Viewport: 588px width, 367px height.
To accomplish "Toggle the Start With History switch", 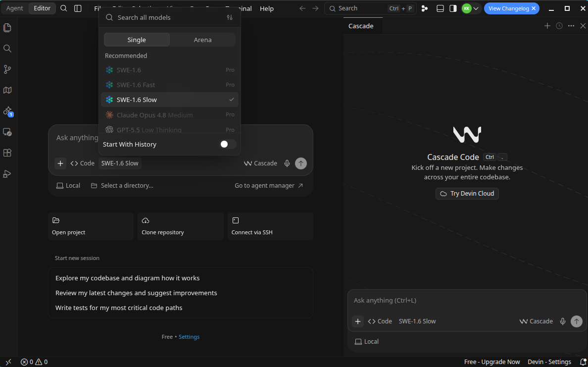I will click(227, 144).
